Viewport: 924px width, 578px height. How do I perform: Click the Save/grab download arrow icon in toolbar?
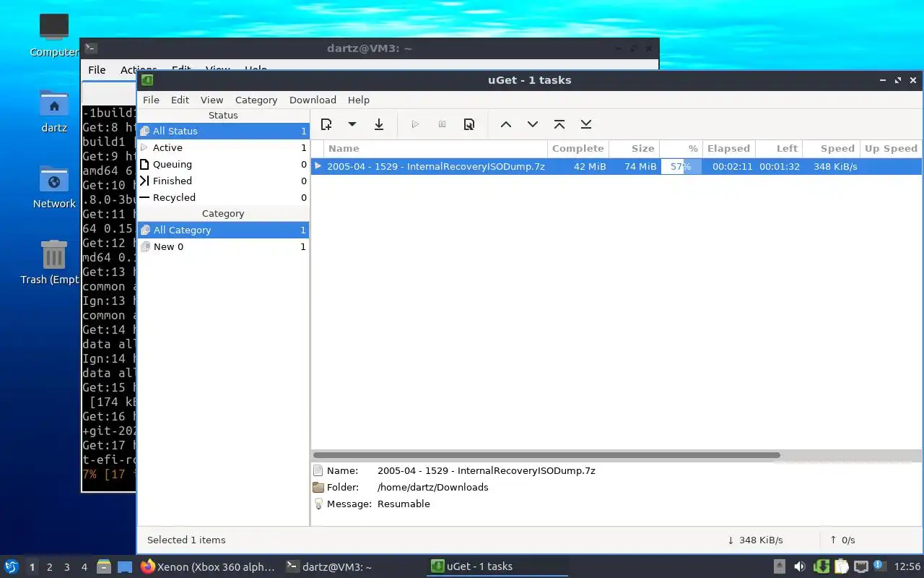(379, 124)
